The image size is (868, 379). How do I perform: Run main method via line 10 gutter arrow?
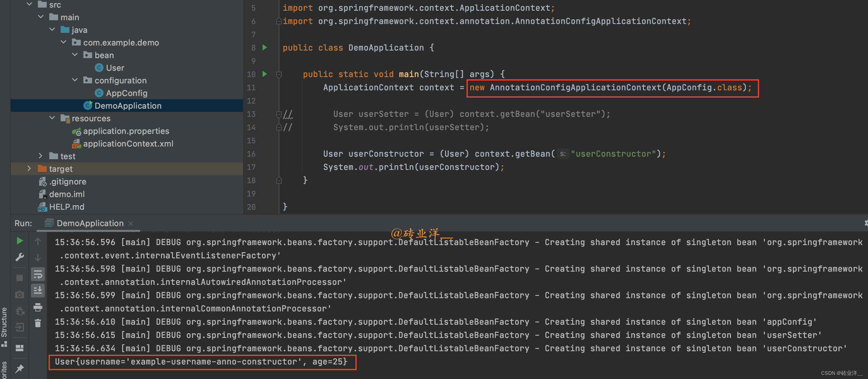(265, 74)
